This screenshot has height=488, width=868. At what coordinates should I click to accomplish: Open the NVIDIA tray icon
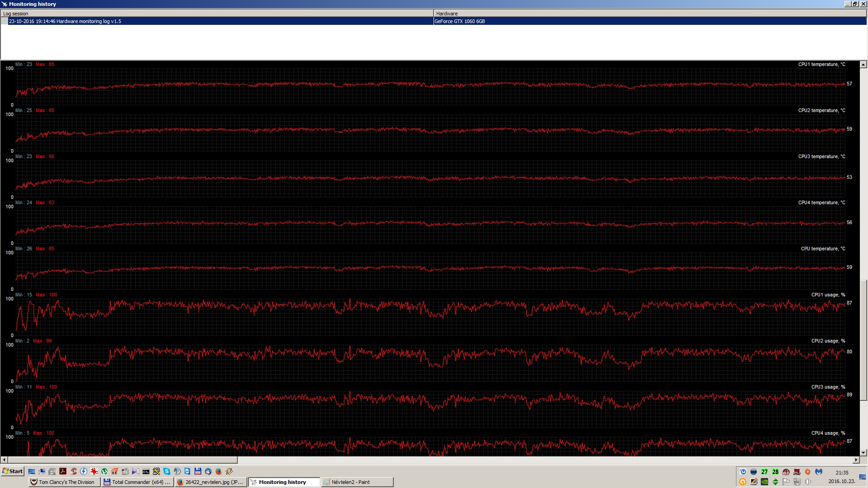[x=764, y=482]
